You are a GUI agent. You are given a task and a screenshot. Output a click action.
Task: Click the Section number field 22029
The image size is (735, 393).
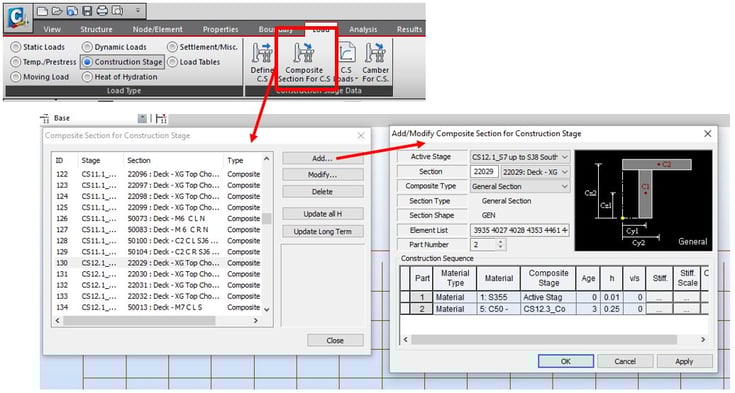[484, 172]
